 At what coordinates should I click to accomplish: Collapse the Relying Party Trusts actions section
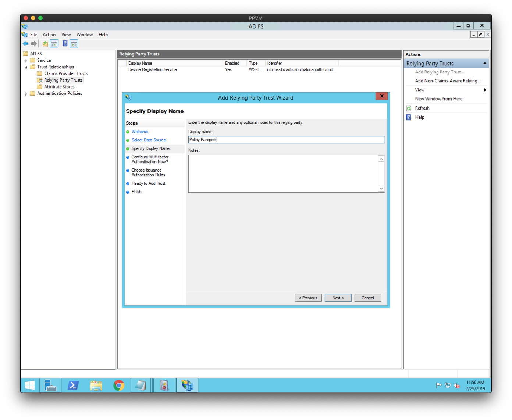[x=485, y=64]
